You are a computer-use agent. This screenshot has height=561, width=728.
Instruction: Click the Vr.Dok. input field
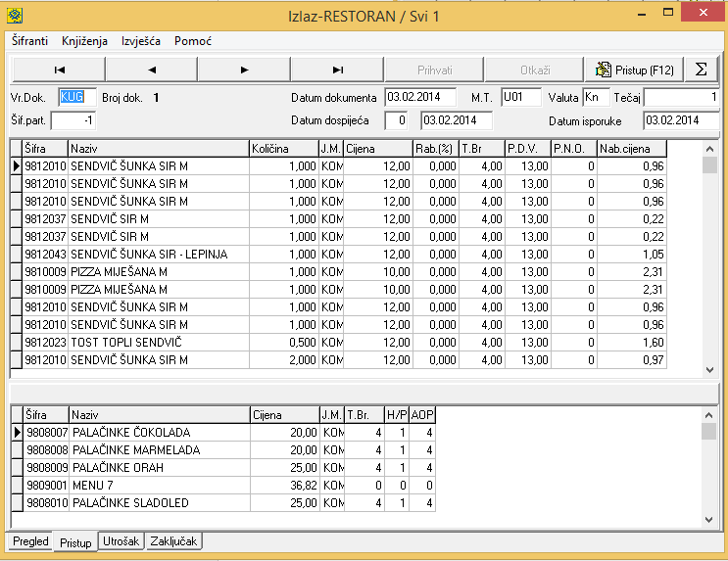point(77,97)
